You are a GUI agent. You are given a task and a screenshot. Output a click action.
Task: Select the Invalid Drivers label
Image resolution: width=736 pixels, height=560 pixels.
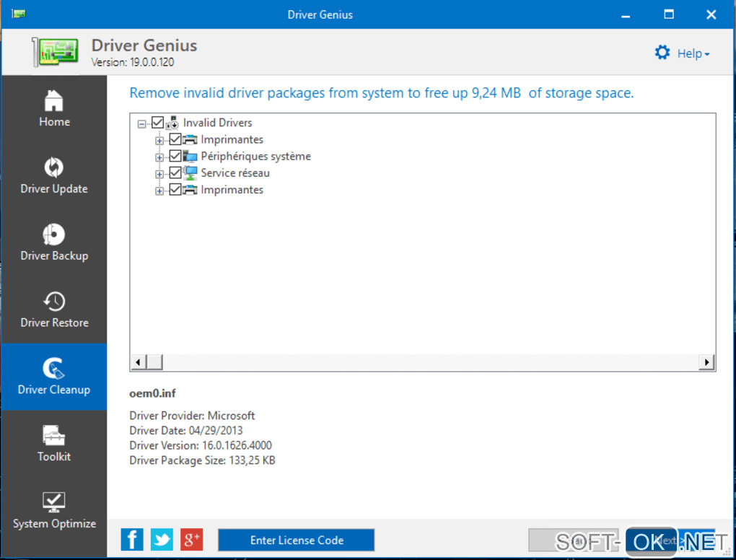(x=217, y=123)
